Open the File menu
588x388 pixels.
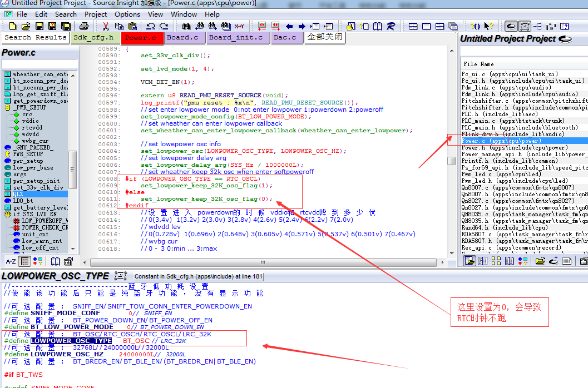pyautogui.click(x=22, y=14)
